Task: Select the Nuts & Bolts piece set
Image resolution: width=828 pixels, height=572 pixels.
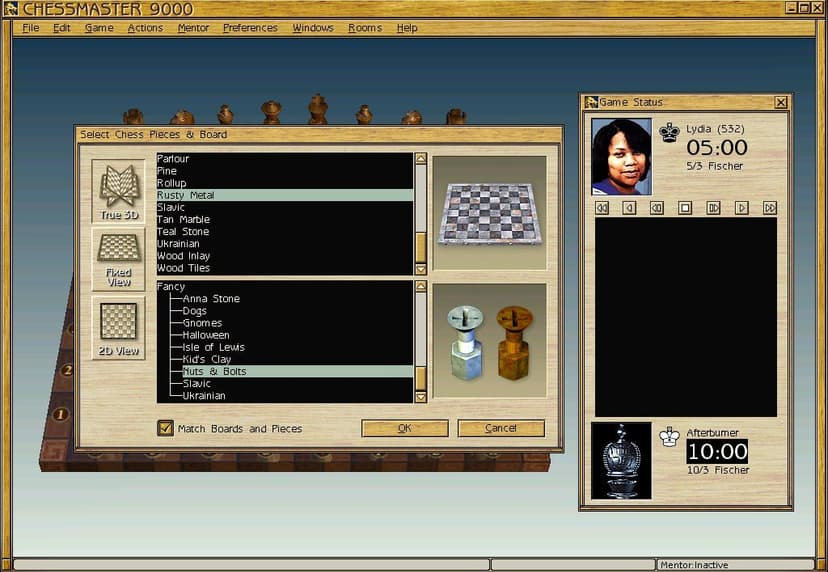Action: coord(297,371)
